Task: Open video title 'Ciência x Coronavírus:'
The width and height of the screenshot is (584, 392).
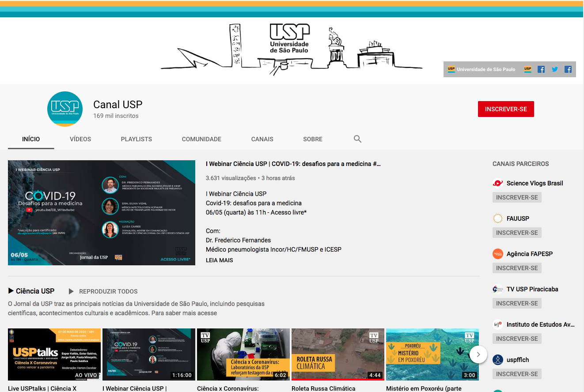Action: point(228,388)
